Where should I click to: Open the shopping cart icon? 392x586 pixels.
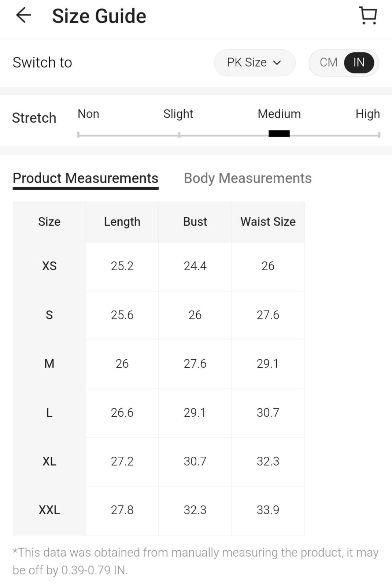(368, 15)
